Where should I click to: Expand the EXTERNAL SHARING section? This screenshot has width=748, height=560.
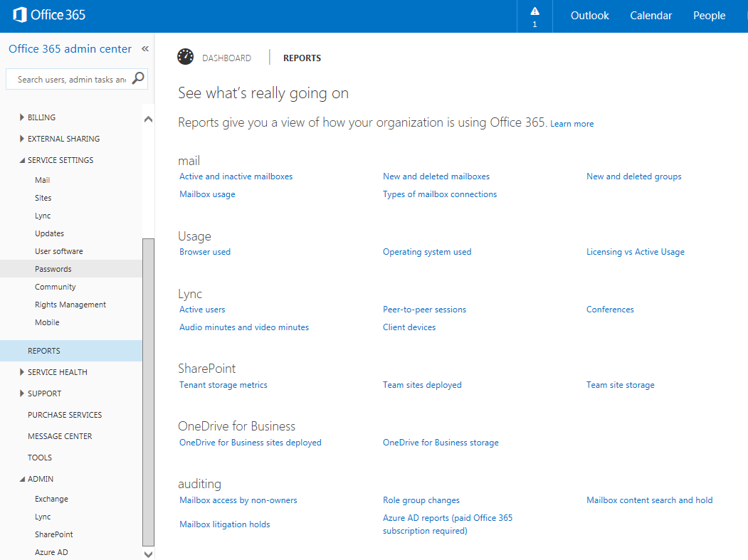pos(21,138)
